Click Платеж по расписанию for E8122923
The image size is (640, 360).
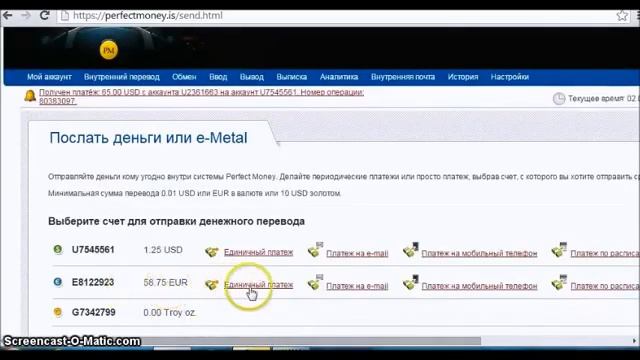[x=605, y=286]
